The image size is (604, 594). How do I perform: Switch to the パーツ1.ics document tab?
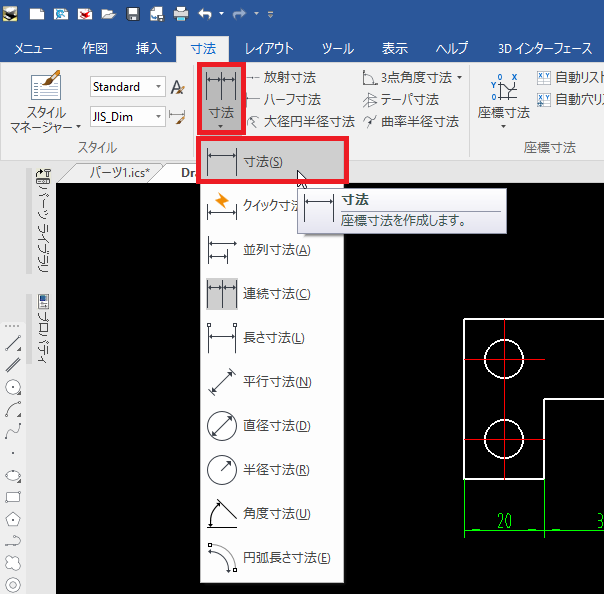point(119,172)
